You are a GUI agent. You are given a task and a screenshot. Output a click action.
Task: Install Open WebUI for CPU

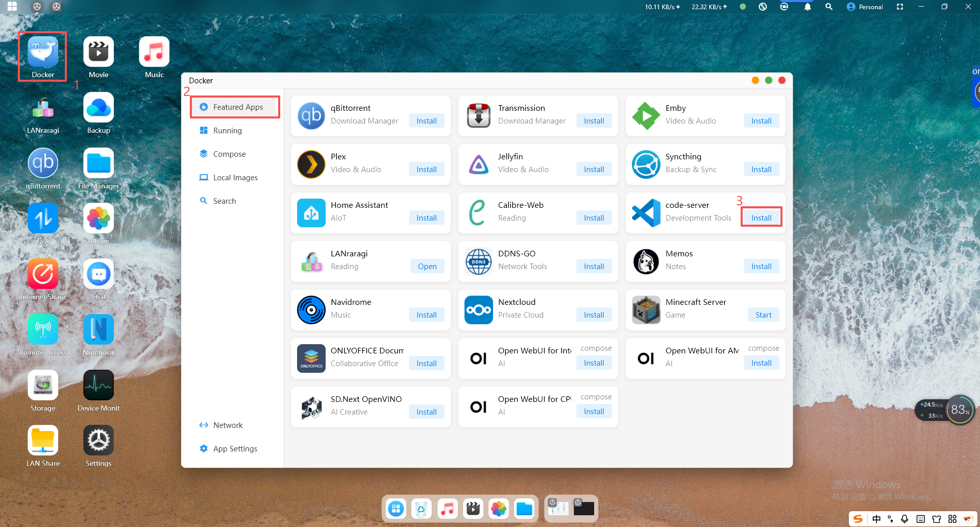coord(594,412)
